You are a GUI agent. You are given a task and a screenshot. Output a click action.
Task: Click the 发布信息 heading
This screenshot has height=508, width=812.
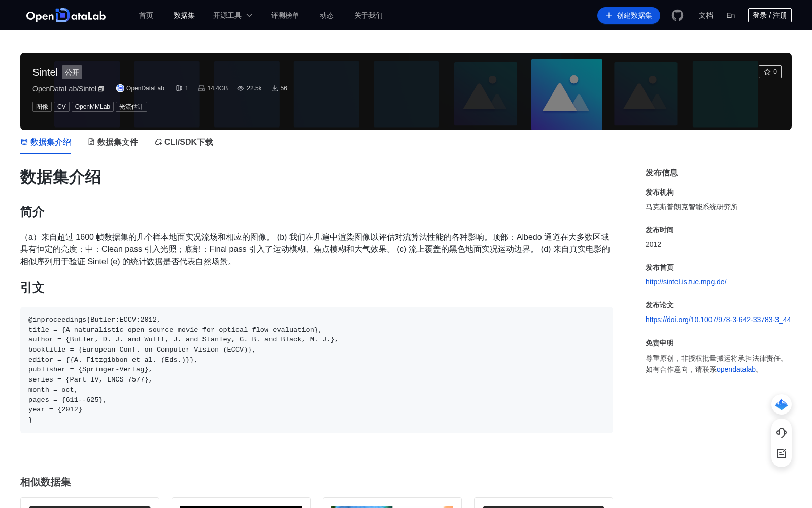(x=662, y=173)
